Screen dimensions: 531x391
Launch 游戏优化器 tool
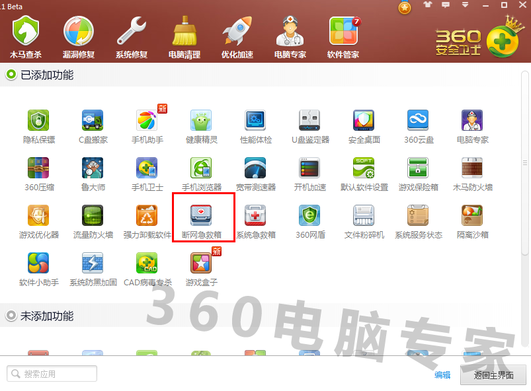pos(39,221)
